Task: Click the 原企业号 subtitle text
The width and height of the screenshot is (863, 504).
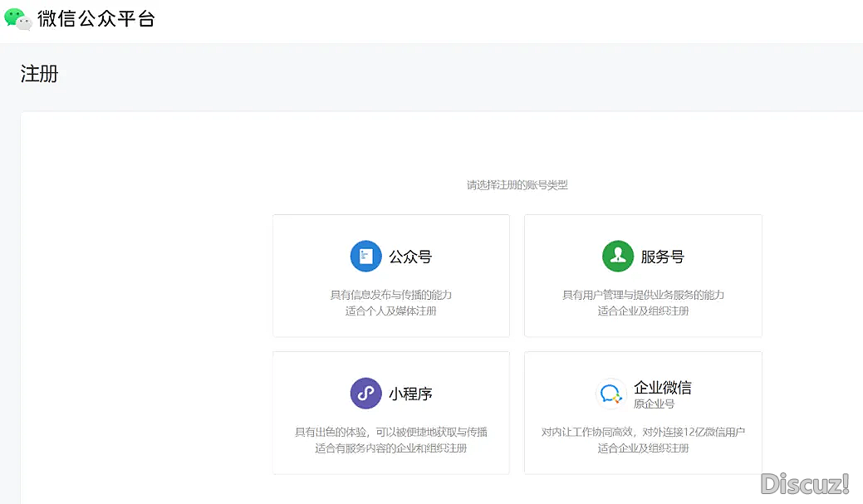Action: click(654, 404)
